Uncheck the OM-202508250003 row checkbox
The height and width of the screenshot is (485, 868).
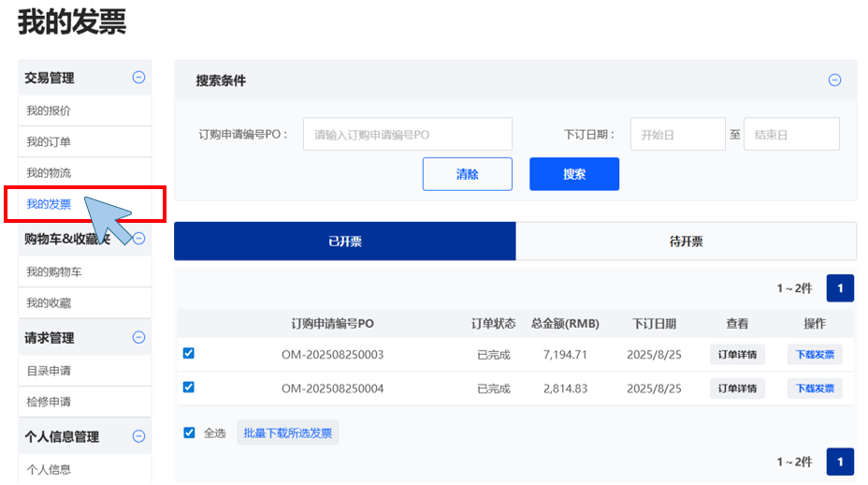click(x=189, y=353)
